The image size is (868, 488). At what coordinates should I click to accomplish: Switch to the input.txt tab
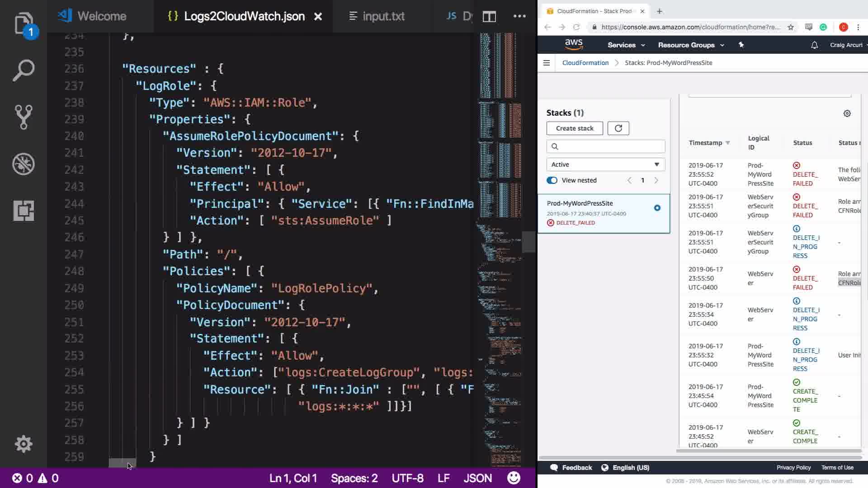(x=377, y=17)
